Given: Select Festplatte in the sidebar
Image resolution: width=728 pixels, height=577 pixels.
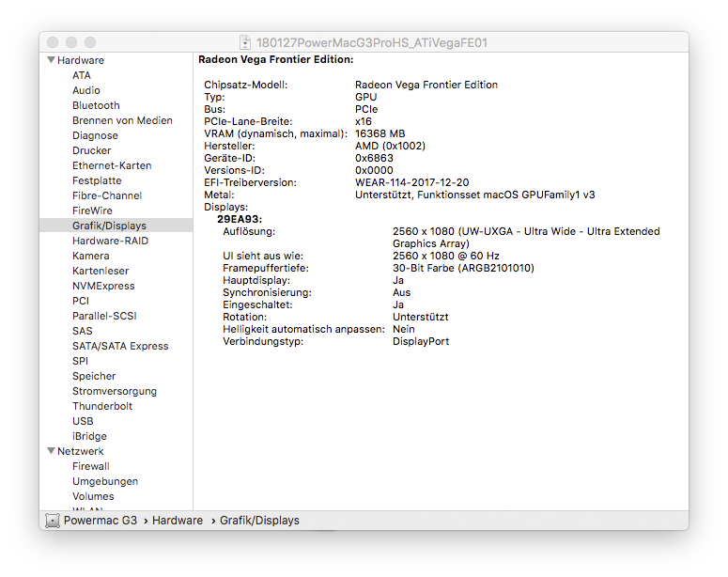Looking at the screenshot, I should pos(97,180).
